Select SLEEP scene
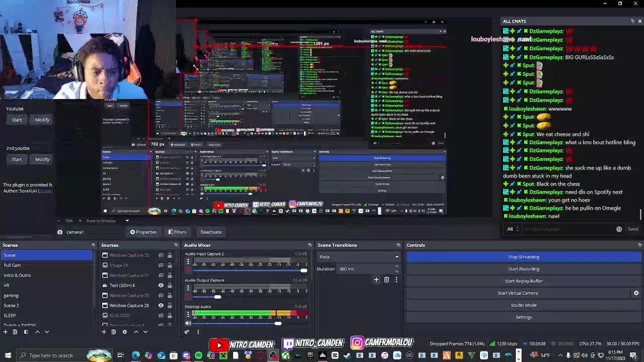The width and height of the screenshot is (644, 362). coord(47,316)
